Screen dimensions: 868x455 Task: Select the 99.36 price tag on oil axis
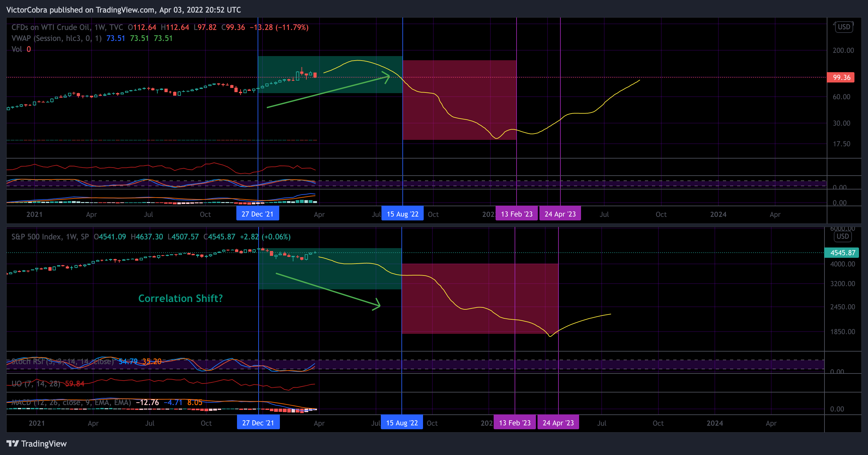[840, 77]
